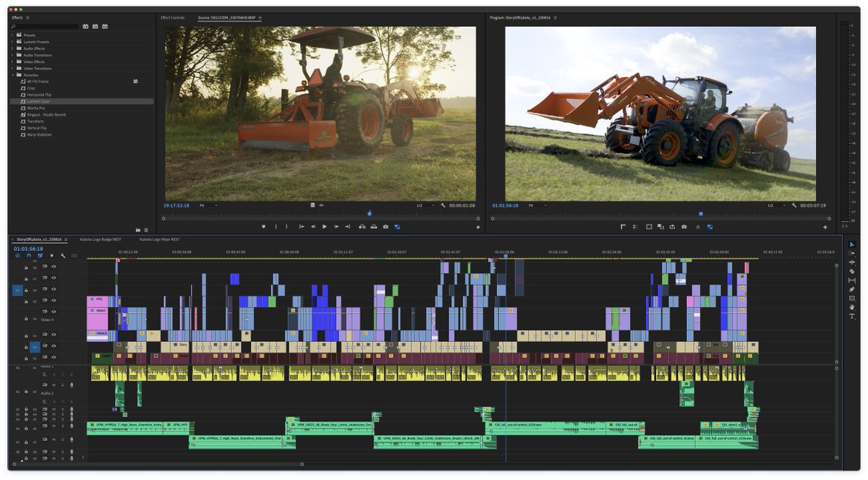The height and width of the screenshot is (480, 868).
Task: Hide track V1 output with eye icon
Action: (x=53, y=357)
